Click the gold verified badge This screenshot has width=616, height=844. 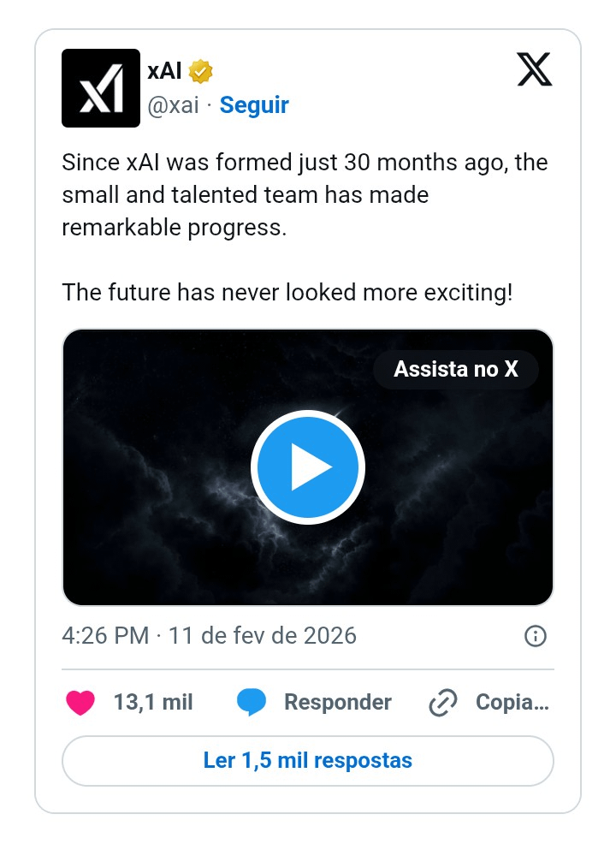[x=200, y=72]
